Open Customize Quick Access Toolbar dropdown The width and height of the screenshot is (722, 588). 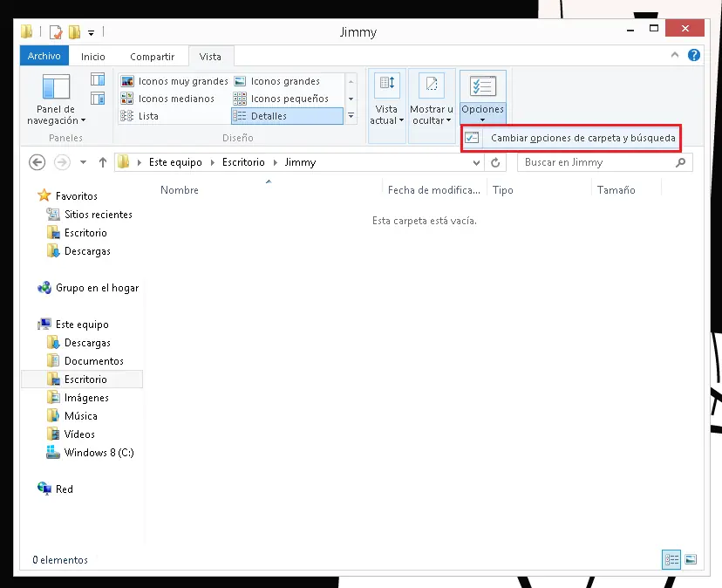[x=92, y=33]
